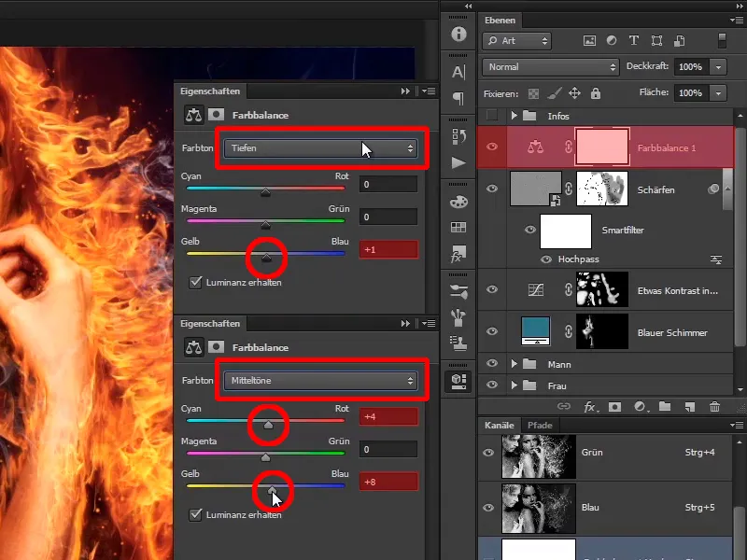Open the Swatches grid panel icon
Viewport: 747px width, 560px height.
(458, 227)
